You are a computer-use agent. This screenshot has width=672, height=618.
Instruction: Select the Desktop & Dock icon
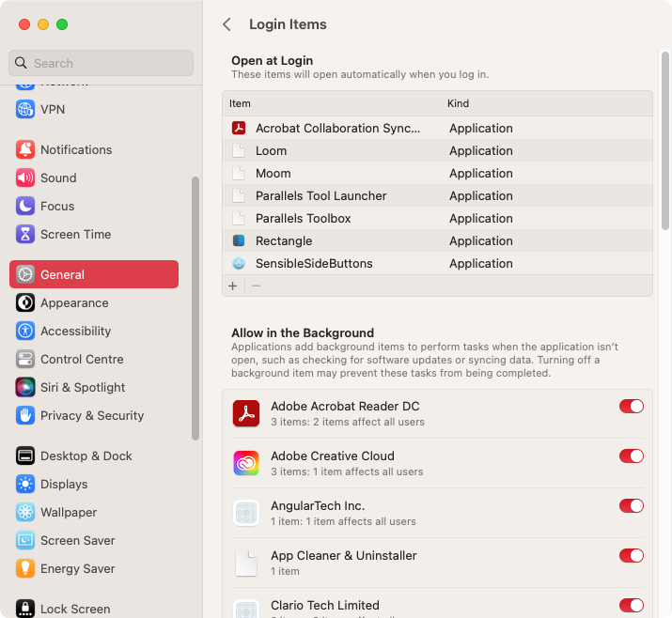pyautogui.click(x=25, y=456)
